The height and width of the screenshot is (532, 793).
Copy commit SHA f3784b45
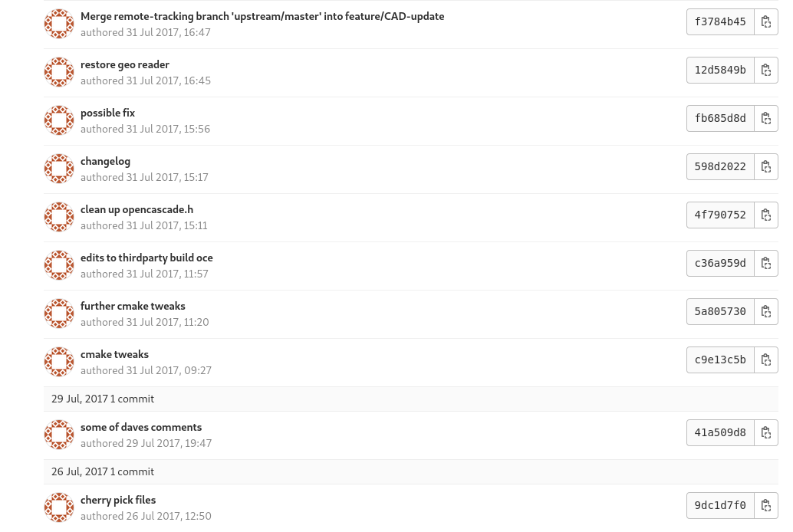click(x=766, y=22)
